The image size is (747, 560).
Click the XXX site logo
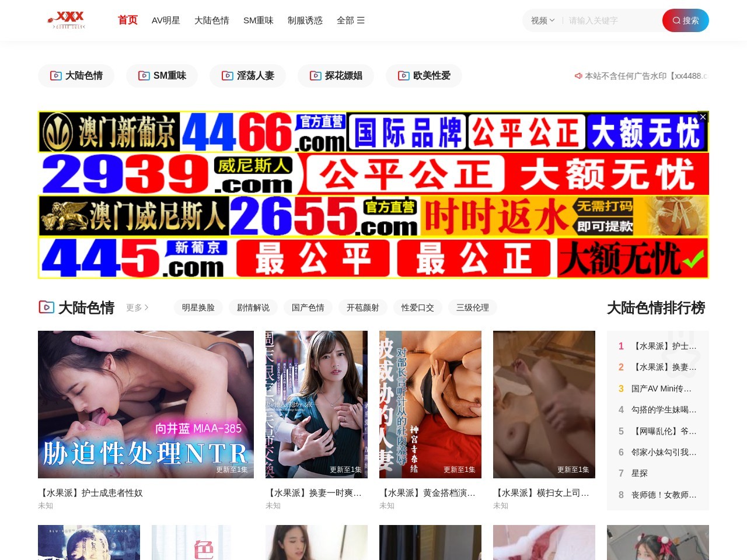pyautogui.click(x=66, y=19)
